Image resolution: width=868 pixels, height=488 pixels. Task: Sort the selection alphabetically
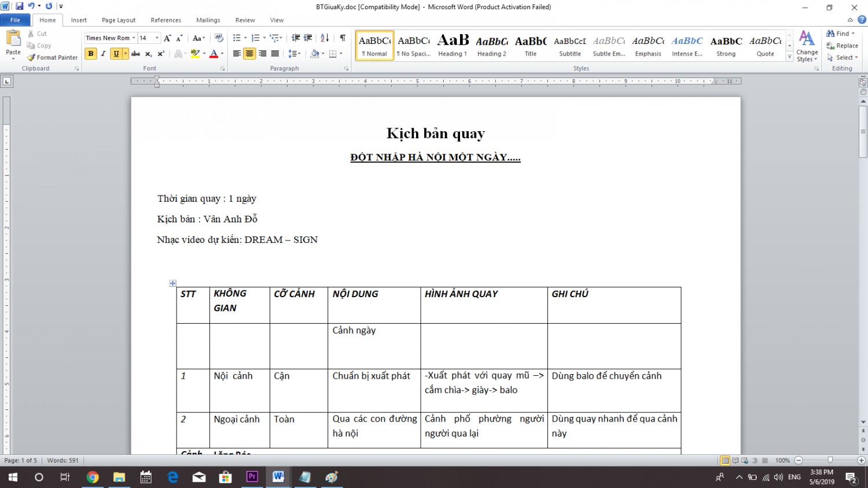click(325, 38)
